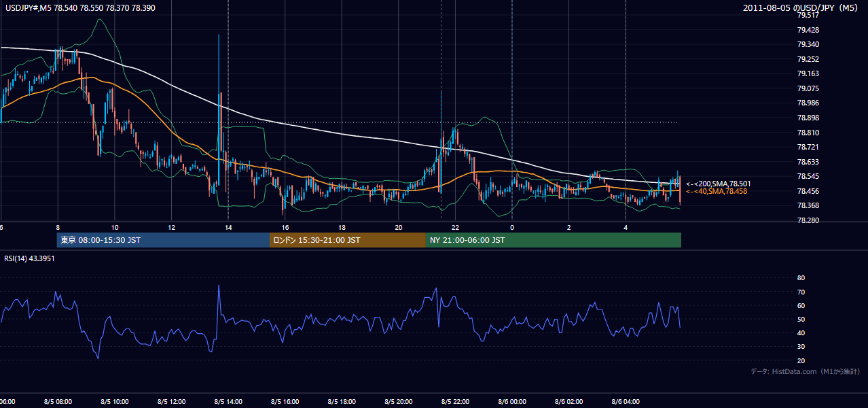Select the 2011-08-05 USD/JPY (M5) chart title

(801, 7)
